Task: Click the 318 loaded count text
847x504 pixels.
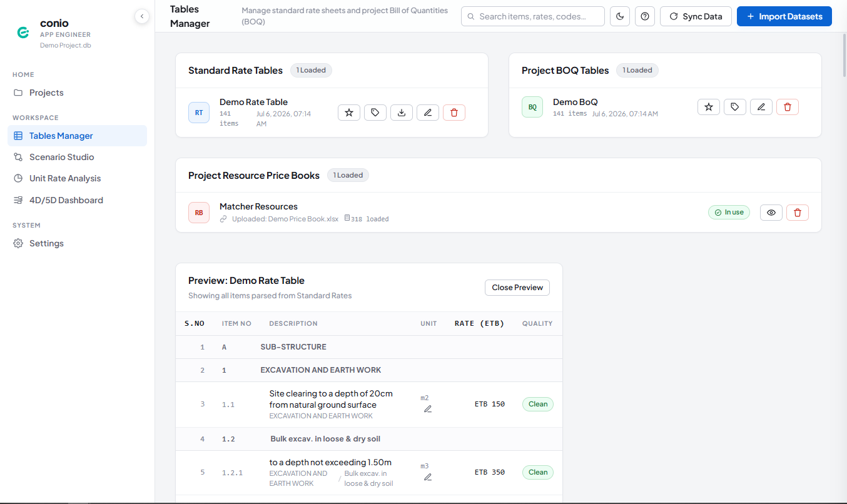Action: click(370, 219)
